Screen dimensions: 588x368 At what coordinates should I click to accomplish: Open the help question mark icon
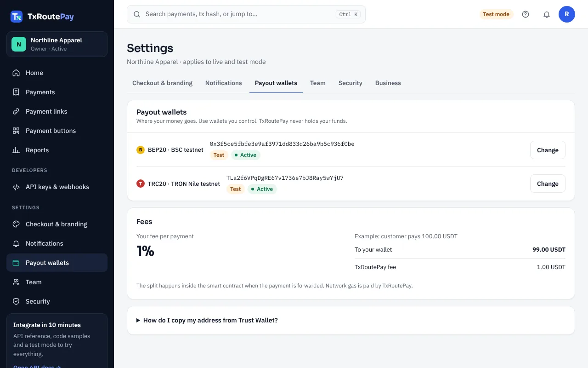[x=526, y=14]
